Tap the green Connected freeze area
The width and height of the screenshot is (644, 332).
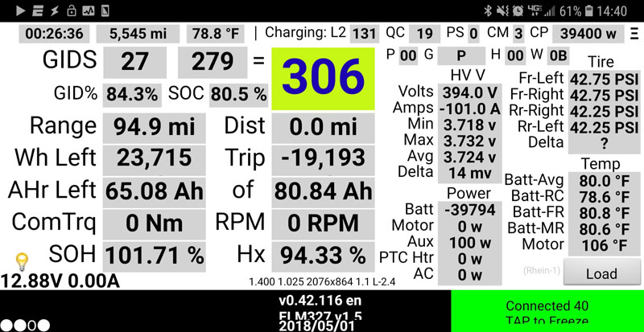click(x=547, y=312)
